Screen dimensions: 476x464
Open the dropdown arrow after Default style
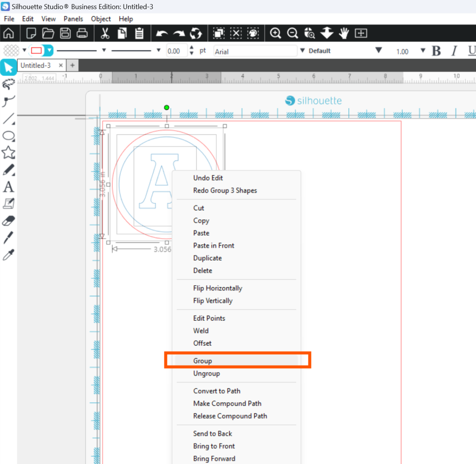tap(379, 50)
